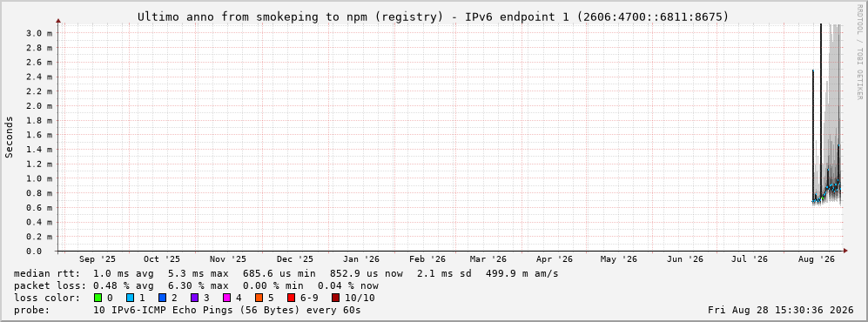868x322 pixels.
Task: Click the Seconds y-axis label
Action: pos(10,137)
